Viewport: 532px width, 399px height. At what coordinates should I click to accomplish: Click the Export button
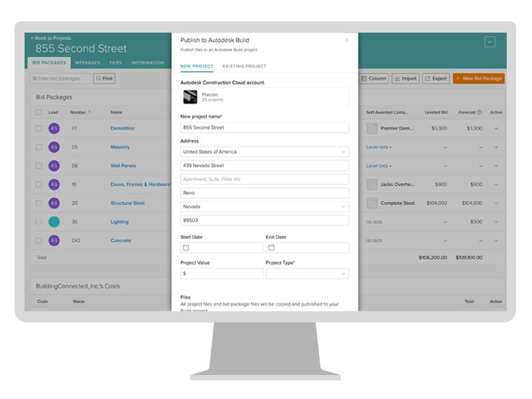(436, 78)
